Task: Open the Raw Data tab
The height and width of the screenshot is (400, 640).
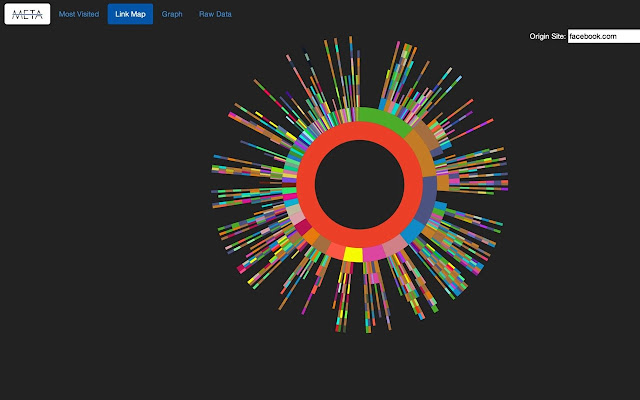Action: (x=215, y=14)
